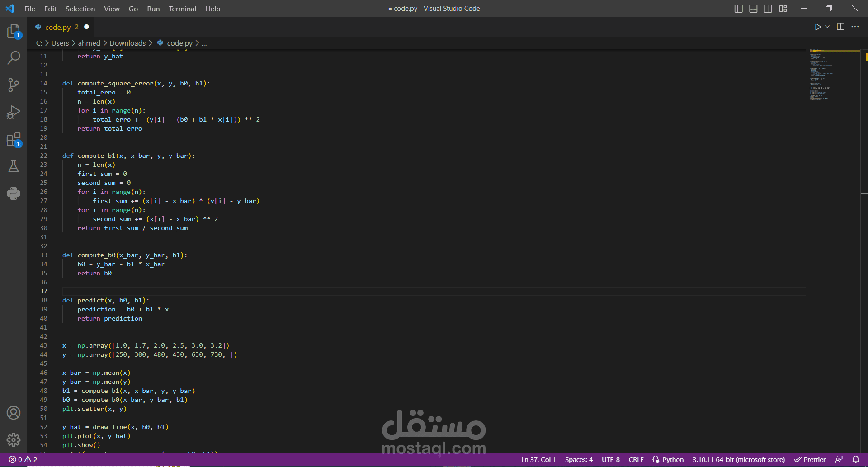Go to line via Ln 37, Col 1
The width and height of the screenshot is (868, 467).
tap(538, 460)
